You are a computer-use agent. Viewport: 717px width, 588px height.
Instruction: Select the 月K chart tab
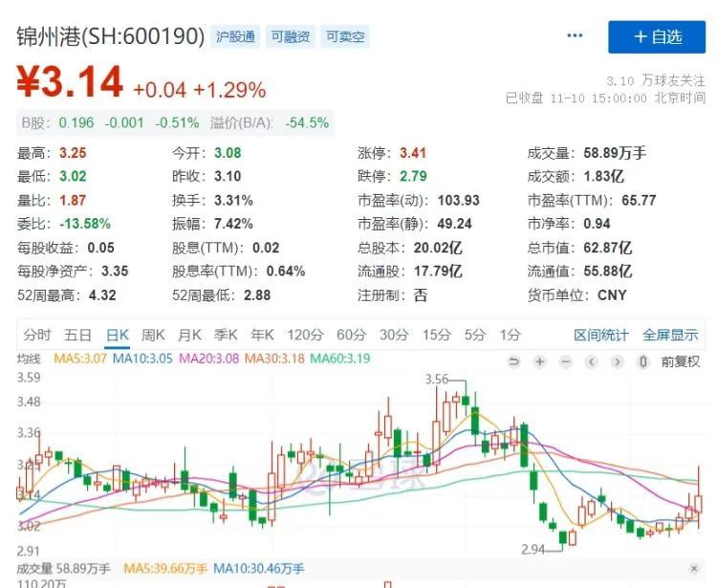click(190, 335)
